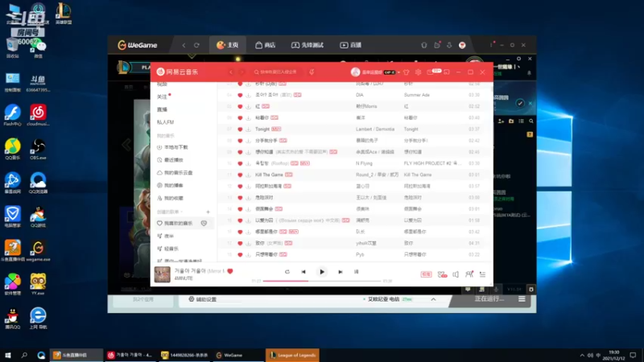
Task: Download the song Kill The Game
Action: tap(248, 175)
